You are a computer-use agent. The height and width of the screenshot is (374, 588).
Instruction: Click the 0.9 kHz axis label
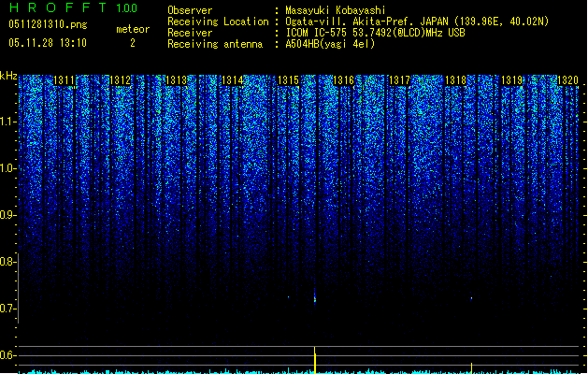tap(7, 215)
